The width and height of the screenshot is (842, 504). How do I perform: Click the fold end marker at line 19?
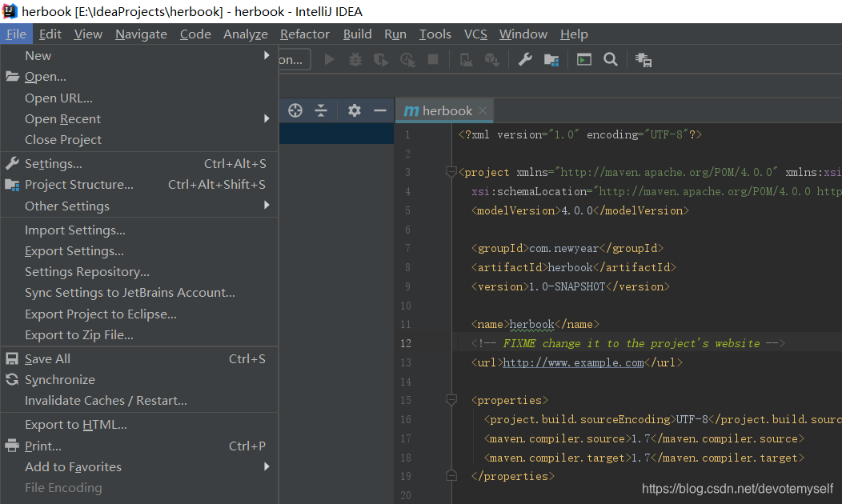pyautogui.click(x=451, y=475)
